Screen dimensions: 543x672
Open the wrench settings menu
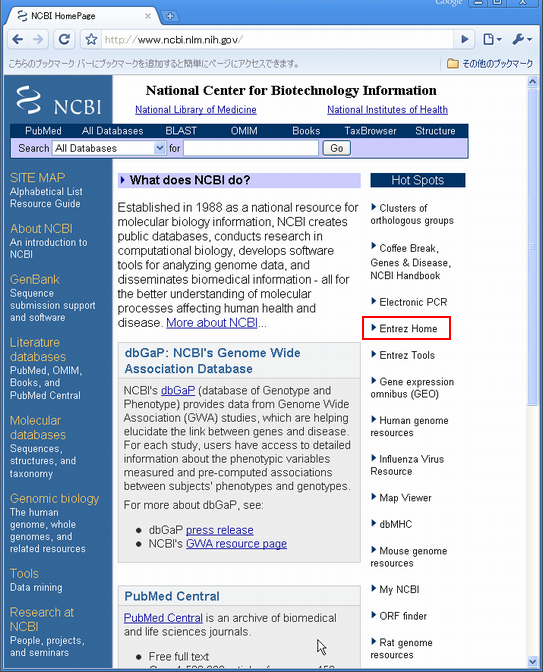coord(522,39)
